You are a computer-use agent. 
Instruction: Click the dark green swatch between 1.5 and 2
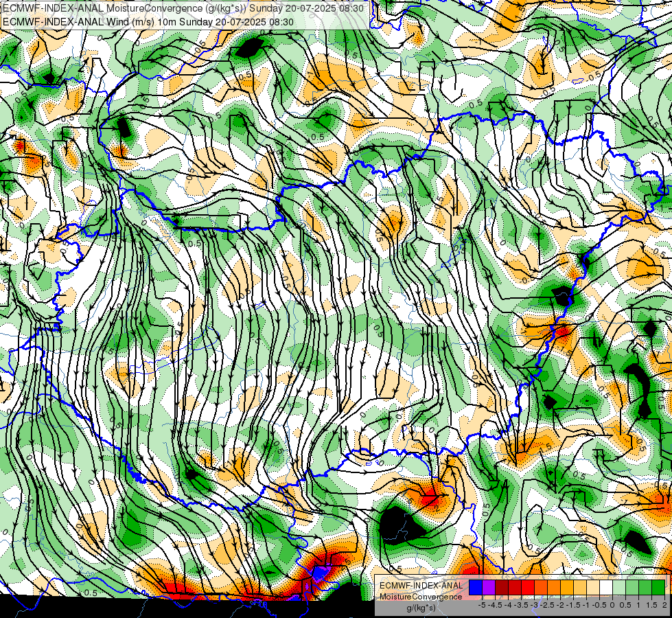pos(658,588)
